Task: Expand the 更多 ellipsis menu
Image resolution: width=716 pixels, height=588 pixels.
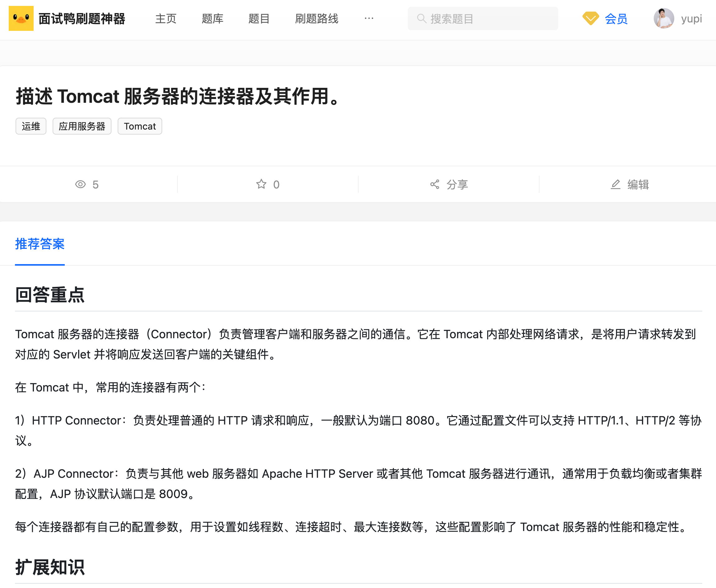Action: [x=369, y=18]
